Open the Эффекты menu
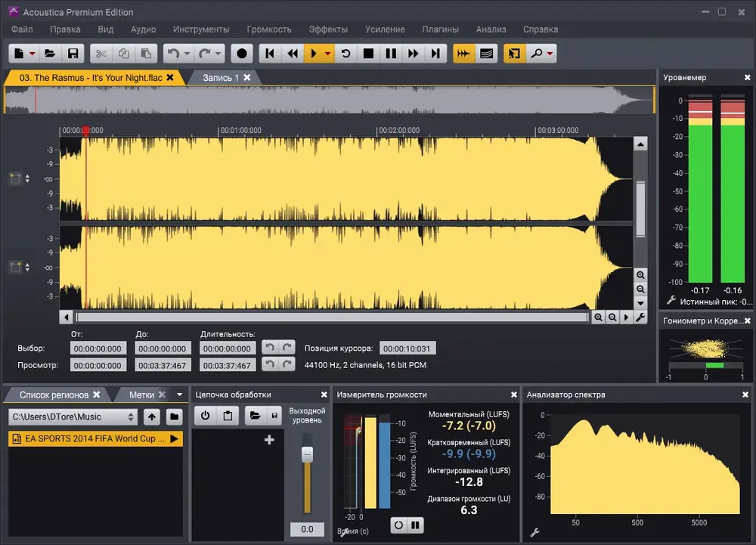The image size is (756, 545). pos(328,29)
